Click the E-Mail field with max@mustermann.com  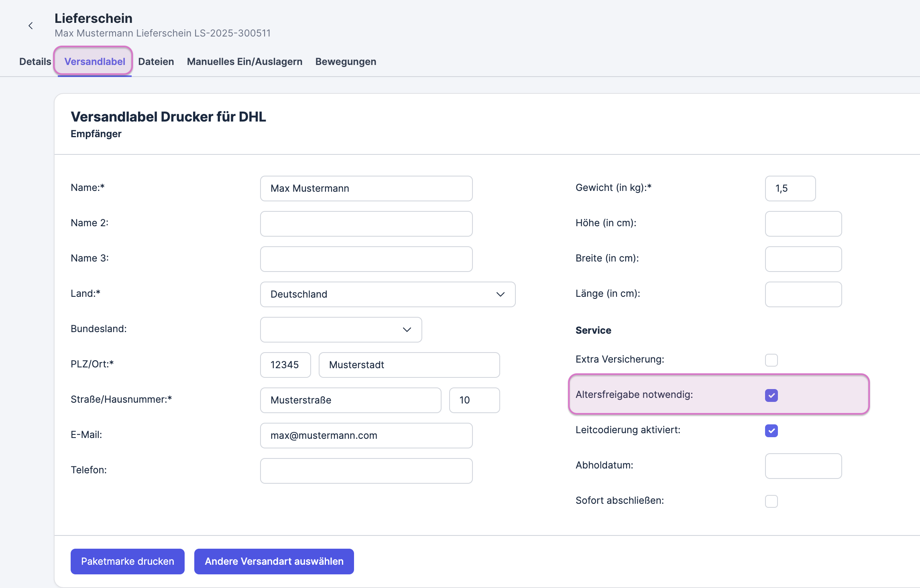click(366, 435)
